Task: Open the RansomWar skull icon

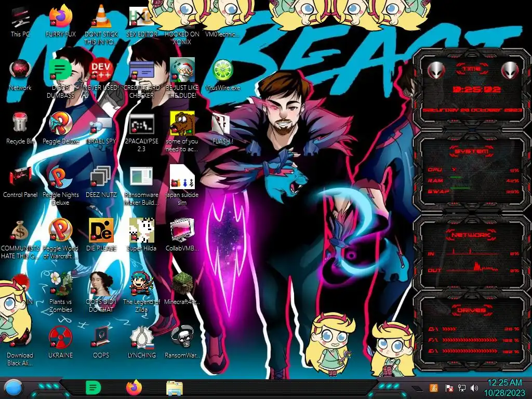Action: (x=182, y=343)
